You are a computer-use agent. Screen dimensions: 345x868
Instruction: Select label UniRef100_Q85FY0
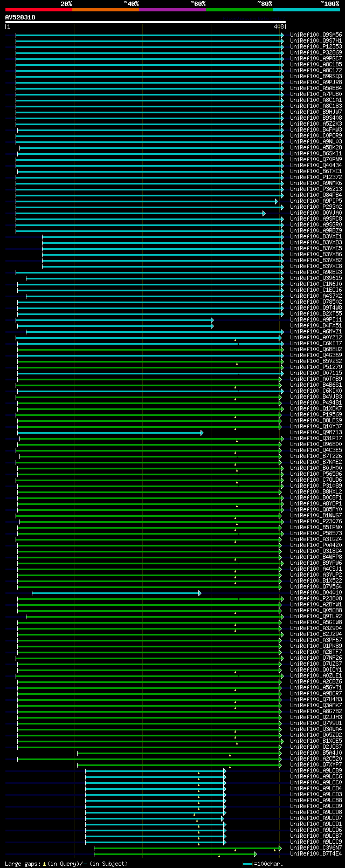pyautogui.click(x=316, y=509)
